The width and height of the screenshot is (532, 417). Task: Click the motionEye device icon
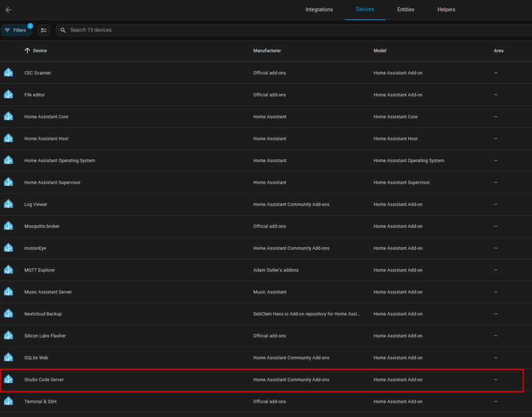point(8,248)
